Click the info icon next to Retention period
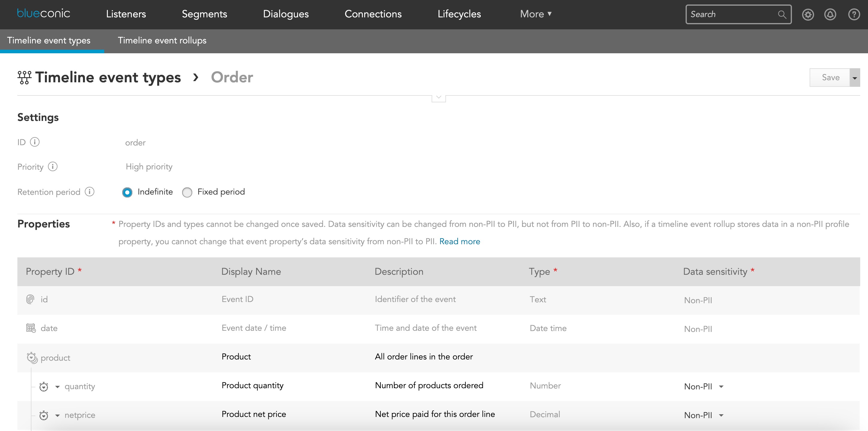This screenshot has height=431, width=868. [x=89, y=192]
